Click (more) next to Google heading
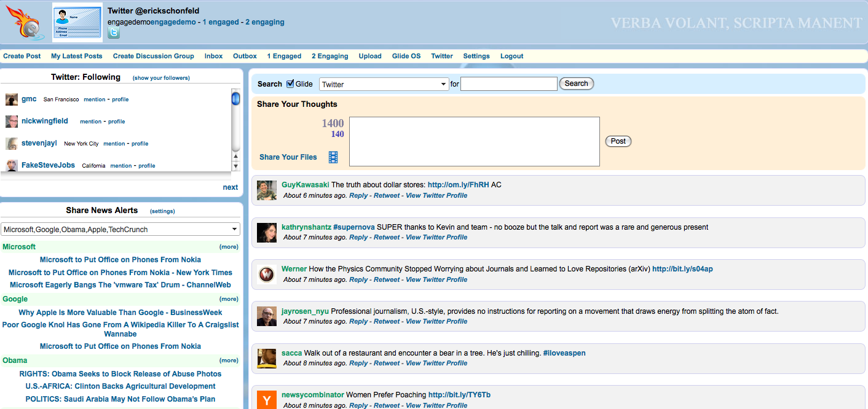868x409 pixels. (x=229, y=299)
